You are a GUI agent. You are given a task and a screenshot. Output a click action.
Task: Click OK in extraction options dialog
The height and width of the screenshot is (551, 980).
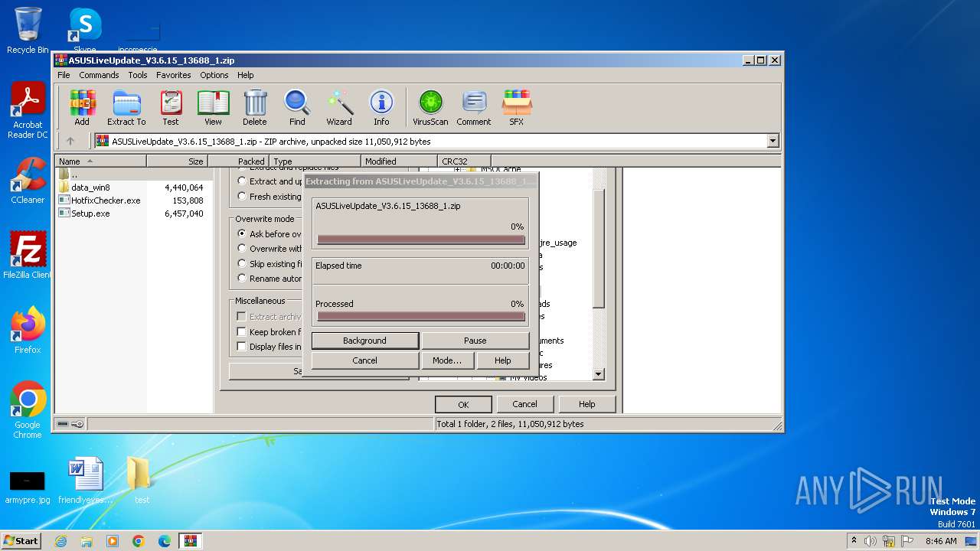coord(463,404)
